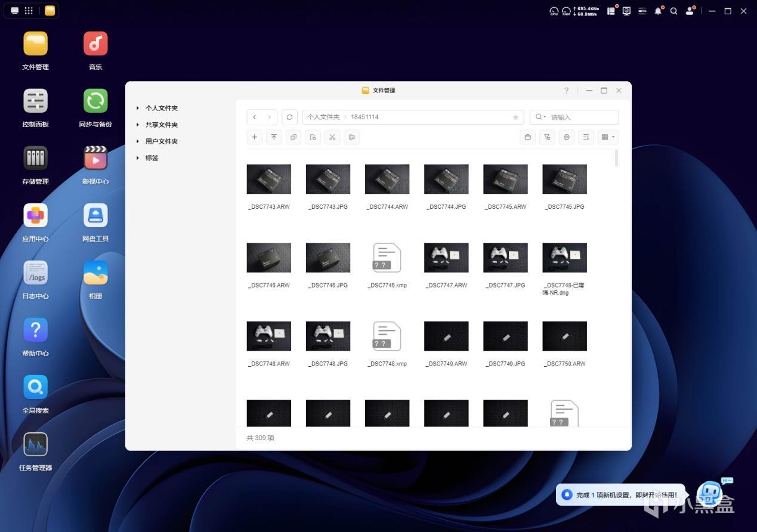This screenshot has width=757, height=532.
Task: Click the upload arrow toolbar button
Action: (274, 137)
